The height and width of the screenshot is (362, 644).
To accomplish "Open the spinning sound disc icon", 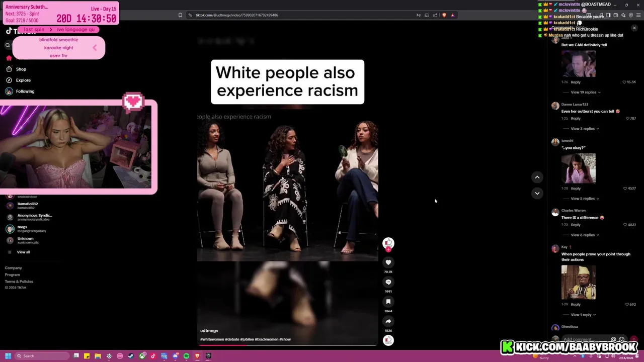I will tap(388, 340).
